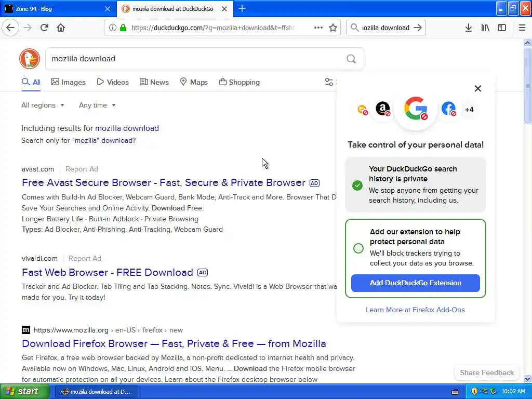Close the Zone 94 - Blog tab

click(x=108, y=9)
